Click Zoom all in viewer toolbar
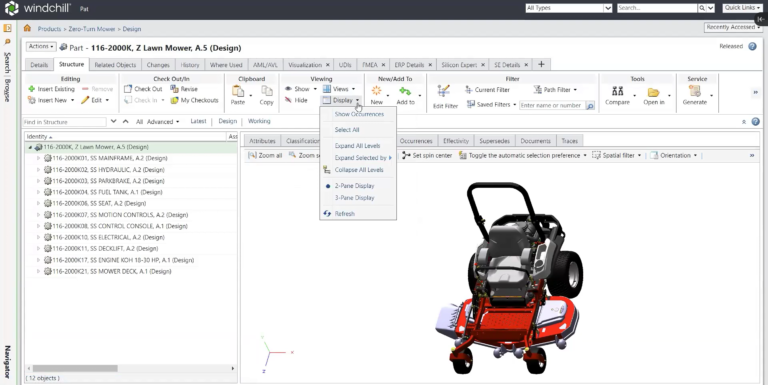 pyautogui.click(x=265, y=155)
